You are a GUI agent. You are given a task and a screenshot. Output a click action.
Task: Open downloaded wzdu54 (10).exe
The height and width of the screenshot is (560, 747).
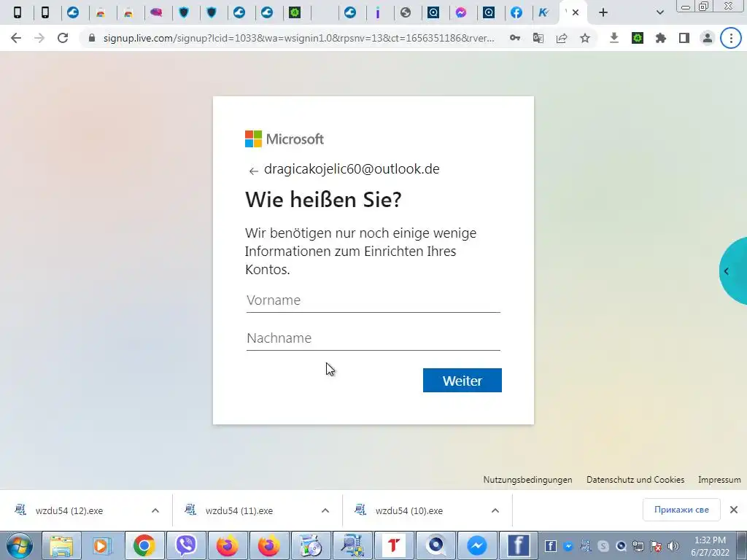[409, 510]
